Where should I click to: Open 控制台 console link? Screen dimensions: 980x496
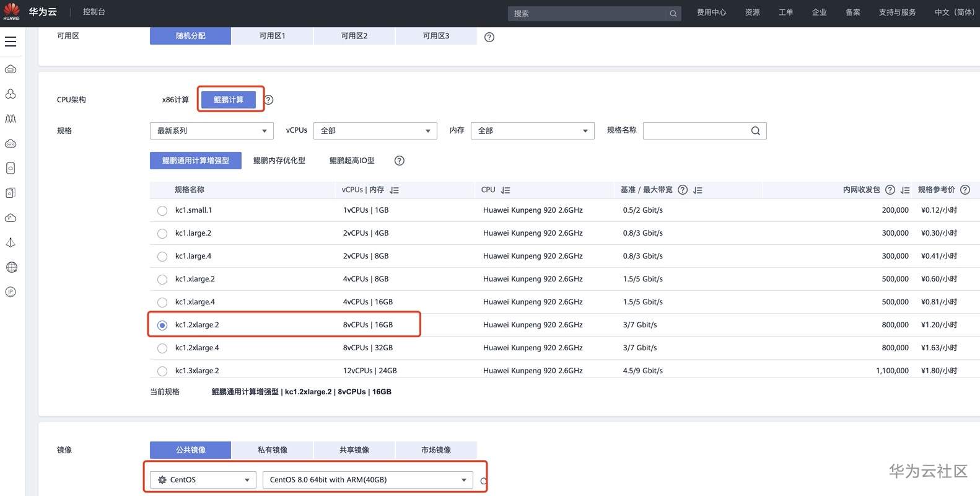pyautogui.click(x=94, y=12)
